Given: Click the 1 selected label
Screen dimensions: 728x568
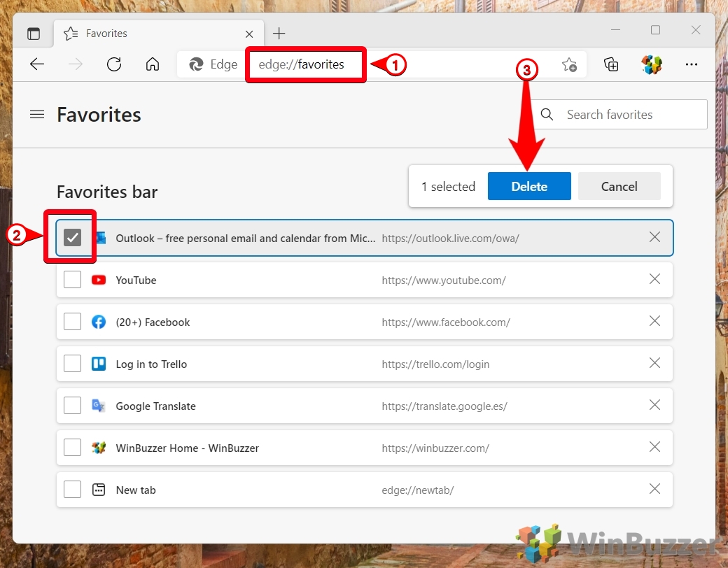Looking at the screenshot, I should tap(448, 187).
